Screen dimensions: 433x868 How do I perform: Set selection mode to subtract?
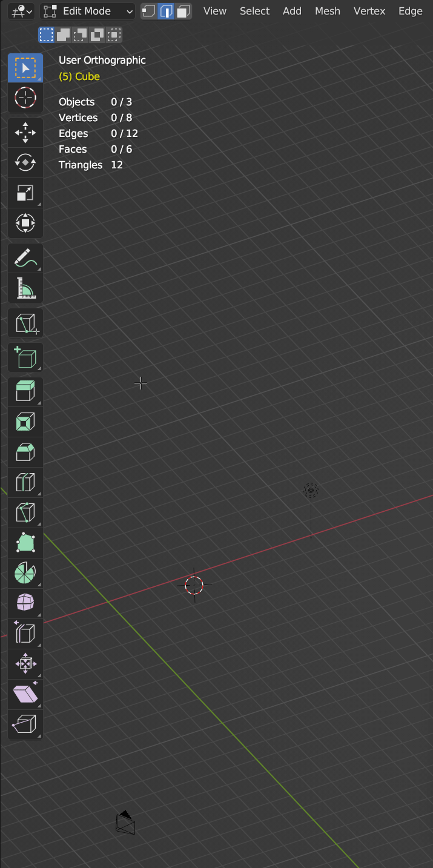point(80,35)
